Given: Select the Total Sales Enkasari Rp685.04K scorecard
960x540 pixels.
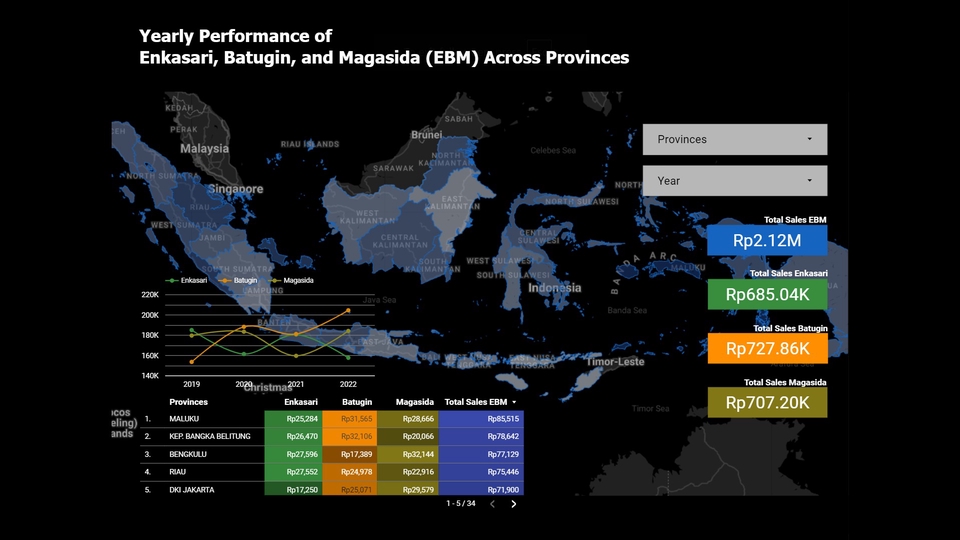Looking at the screenshot, I should [767, 294].
